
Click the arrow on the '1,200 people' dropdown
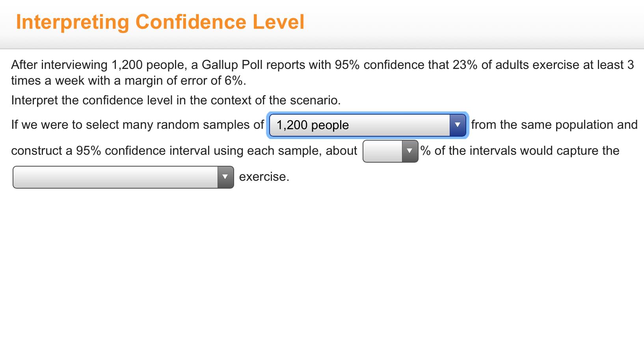pyautogui.click(x=458, y=125)
